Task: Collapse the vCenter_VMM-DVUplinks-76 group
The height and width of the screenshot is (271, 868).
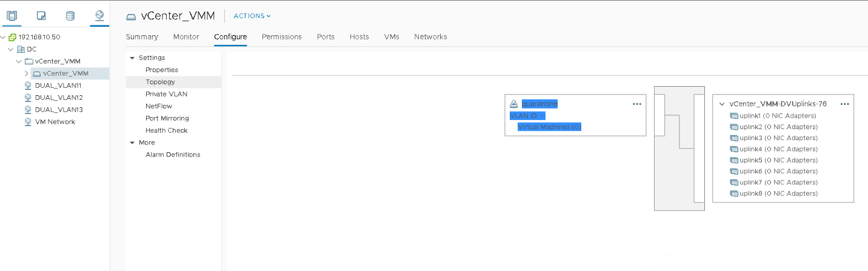Action: point(722,104)
